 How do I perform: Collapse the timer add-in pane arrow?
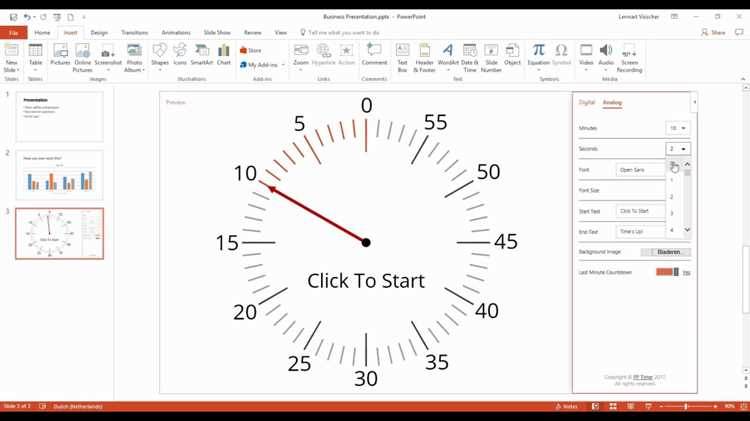[x=695, y=102]
